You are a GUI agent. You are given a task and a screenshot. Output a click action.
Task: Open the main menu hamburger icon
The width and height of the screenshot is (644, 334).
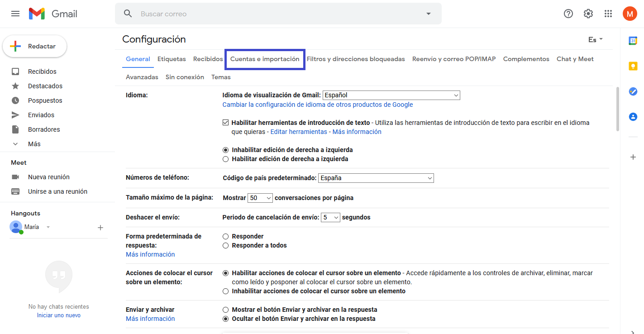tap(15, 14)
